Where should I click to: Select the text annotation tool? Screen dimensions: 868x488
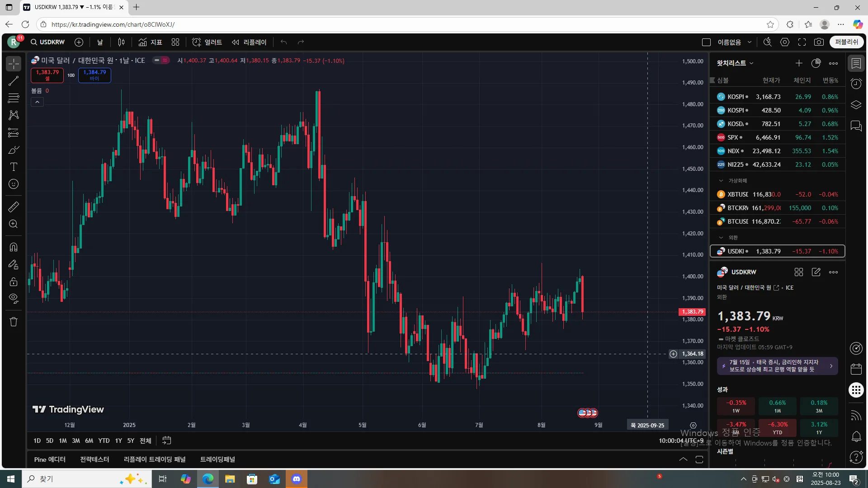coord(14,167)
